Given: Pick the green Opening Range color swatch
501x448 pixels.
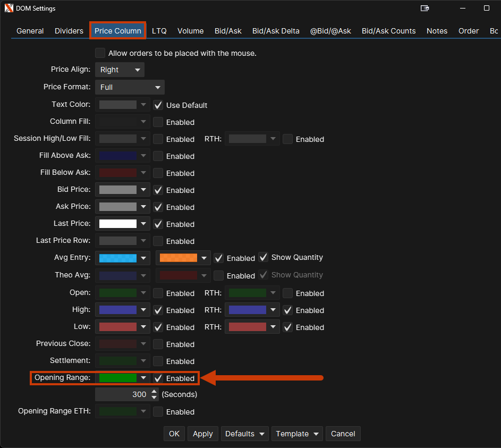Looking at the screenshot, I should pyautogui.click(x=118, y=378).
